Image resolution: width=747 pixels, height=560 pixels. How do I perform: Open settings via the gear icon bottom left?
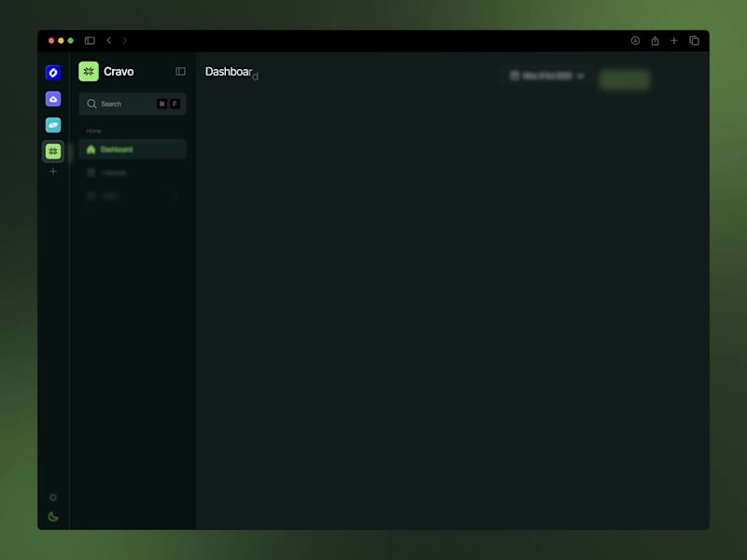[53, 497]
